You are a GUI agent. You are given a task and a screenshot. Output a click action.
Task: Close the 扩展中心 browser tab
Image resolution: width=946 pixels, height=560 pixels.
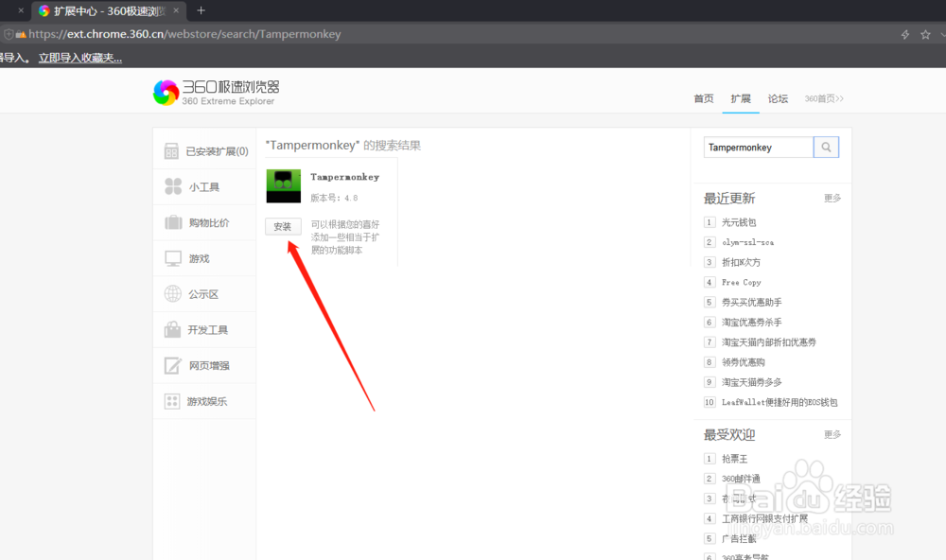pyautogui.click(x=176, y=10)
